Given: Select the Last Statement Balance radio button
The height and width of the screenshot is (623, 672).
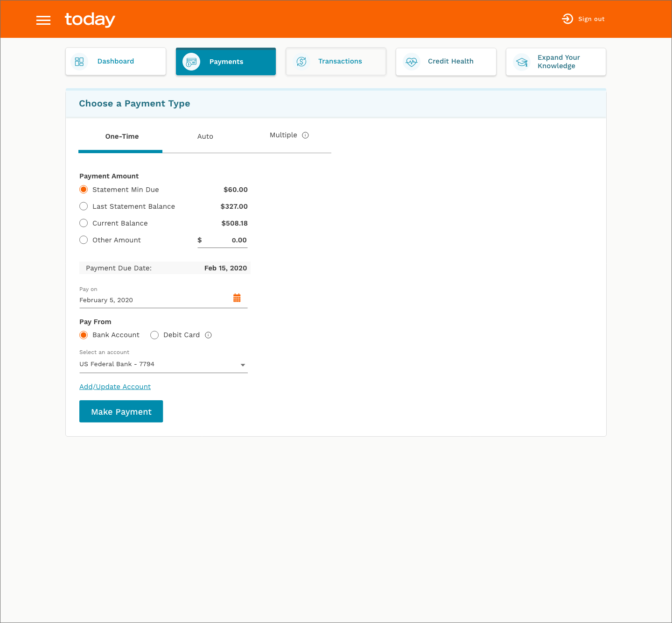Looking at the screenshot, I should click(x=84, y=206).
